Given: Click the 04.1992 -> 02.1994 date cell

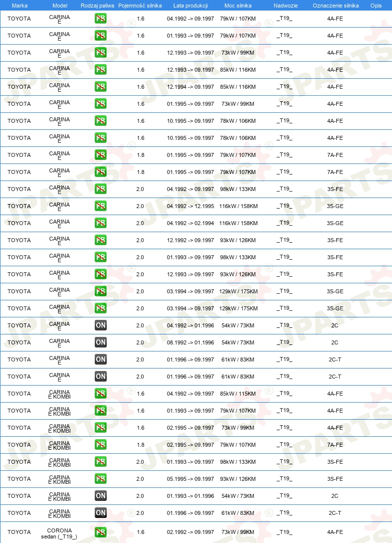Looking at the screenshot, I should pyautogui.click(x=190, y=223).
